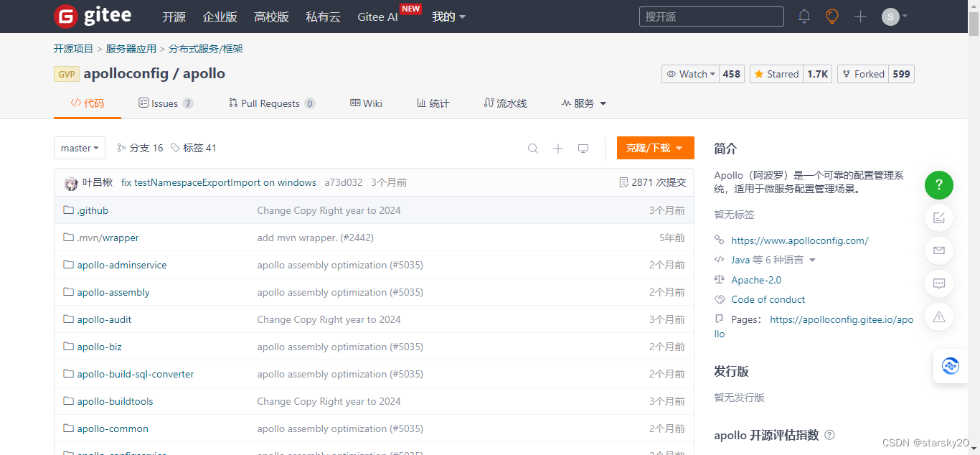Screen dimensions: 980x455
Task: Click the commits count icon
Action: (623, 183)
